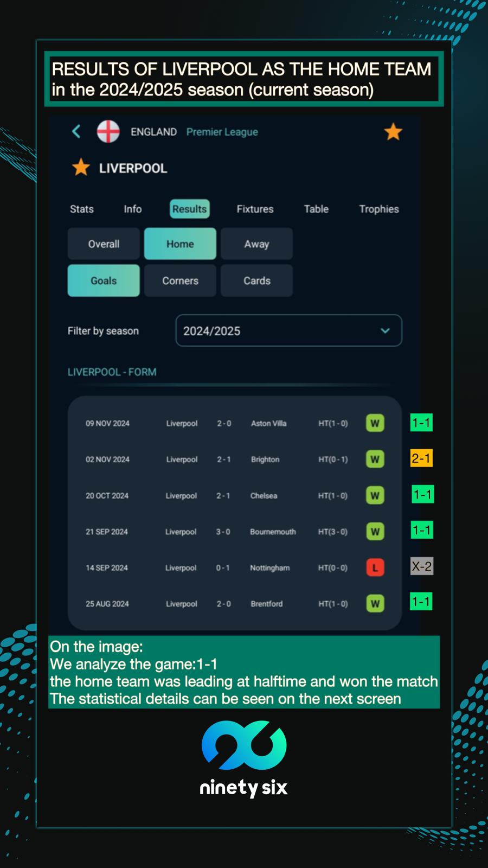
Task: Click the W badge for Brentford match
Action: (x=375, y=604)
